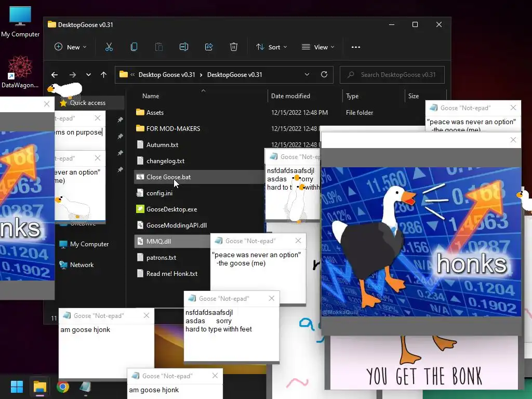Select the Assets folder

coord(155,113)
